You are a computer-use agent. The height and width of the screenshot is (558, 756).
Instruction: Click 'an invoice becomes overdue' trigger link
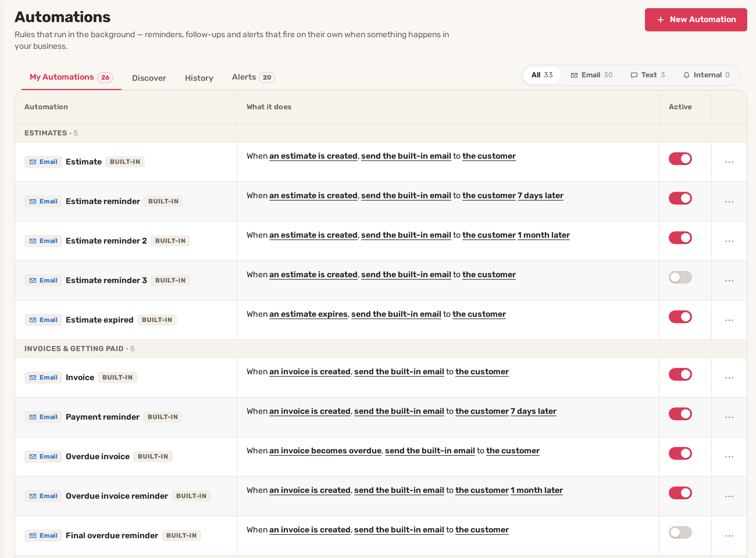[x=325, y=450]
